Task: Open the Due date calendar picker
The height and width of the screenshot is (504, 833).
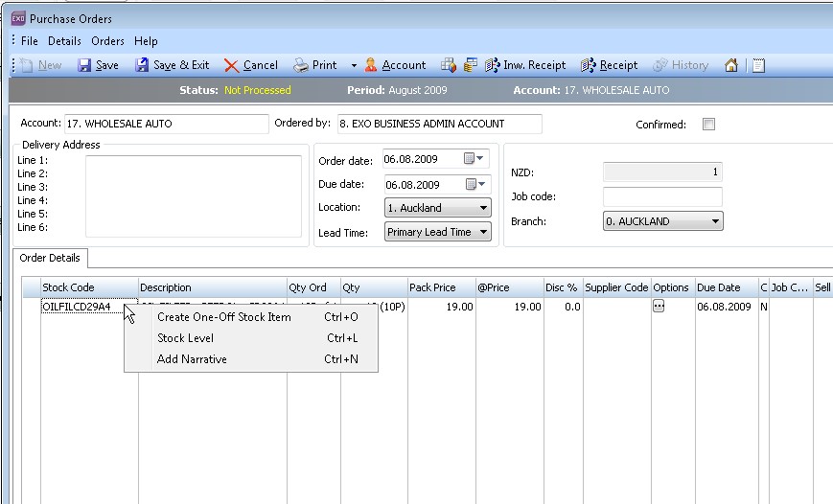Action: (x=475, y=184)
